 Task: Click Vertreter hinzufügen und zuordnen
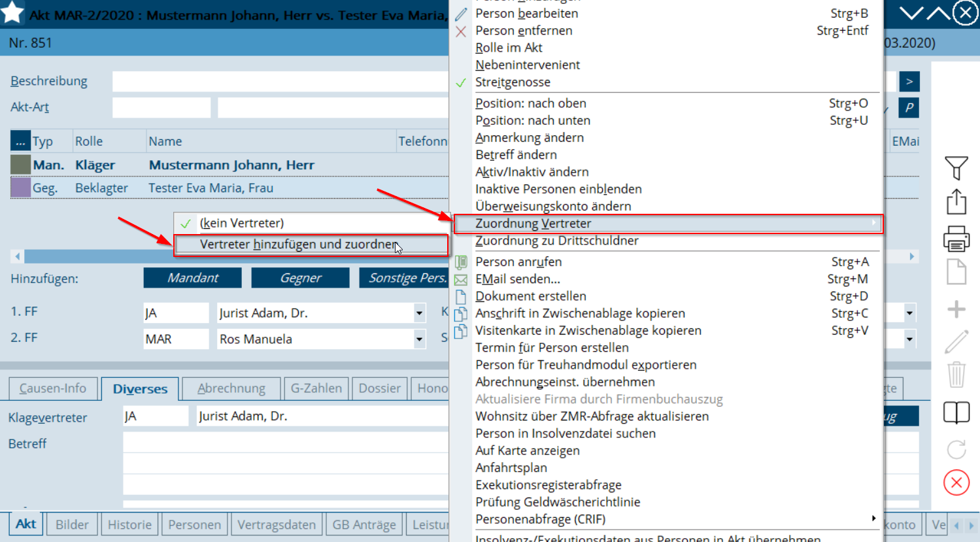(x=311, y=244)
